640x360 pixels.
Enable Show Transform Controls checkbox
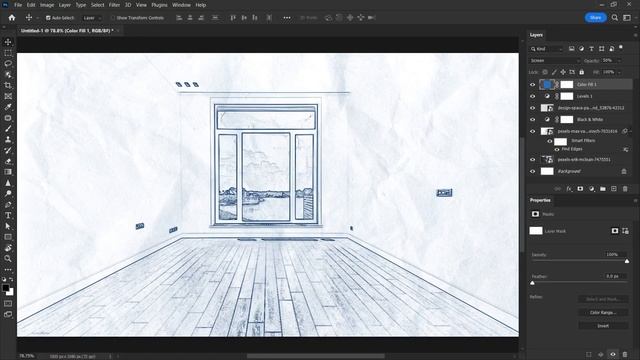113,18
